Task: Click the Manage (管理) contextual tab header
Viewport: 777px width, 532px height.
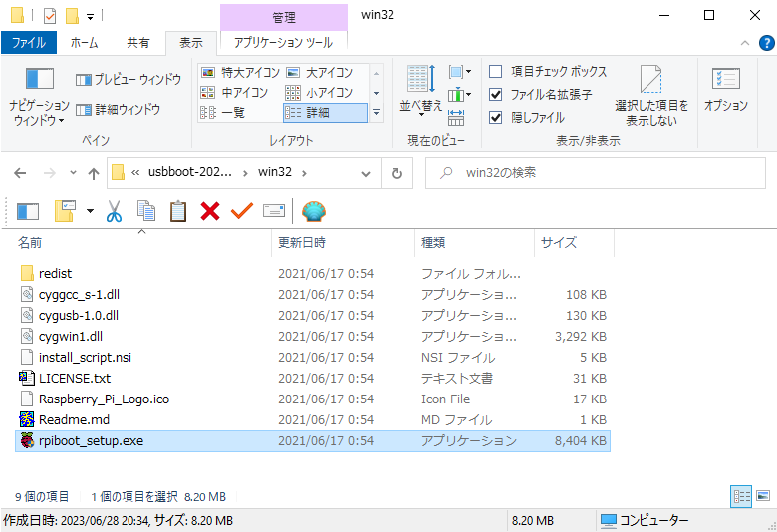Action: pos(284,17)
